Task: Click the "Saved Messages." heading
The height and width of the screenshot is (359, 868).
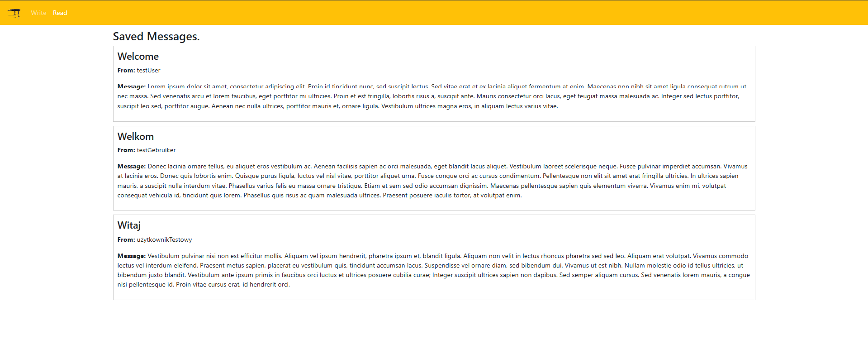Action: point(156,36)
